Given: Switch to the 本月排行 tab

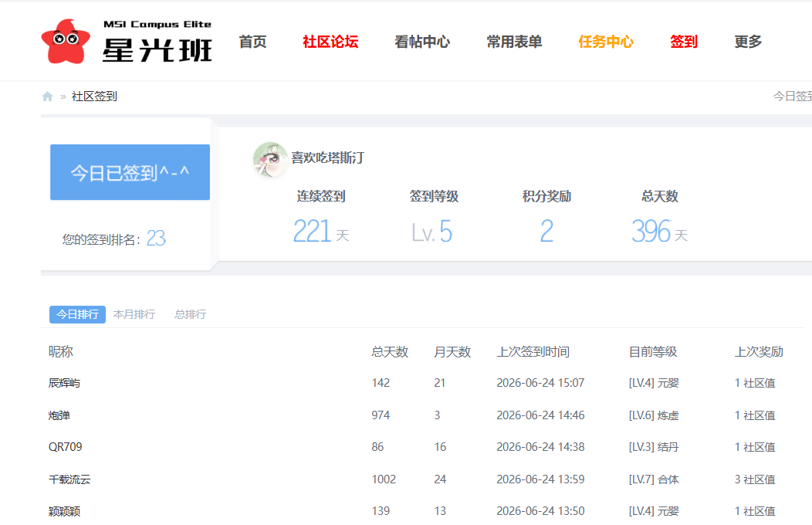Looking at the screenshot, I should click(x=134, y=314).
